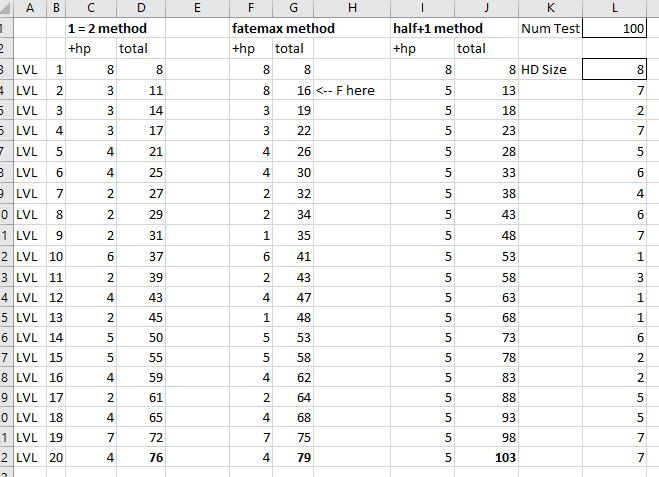Viewport: 659px width, 477px height.
Task: Select column C header
Action: tap(91, 8)
